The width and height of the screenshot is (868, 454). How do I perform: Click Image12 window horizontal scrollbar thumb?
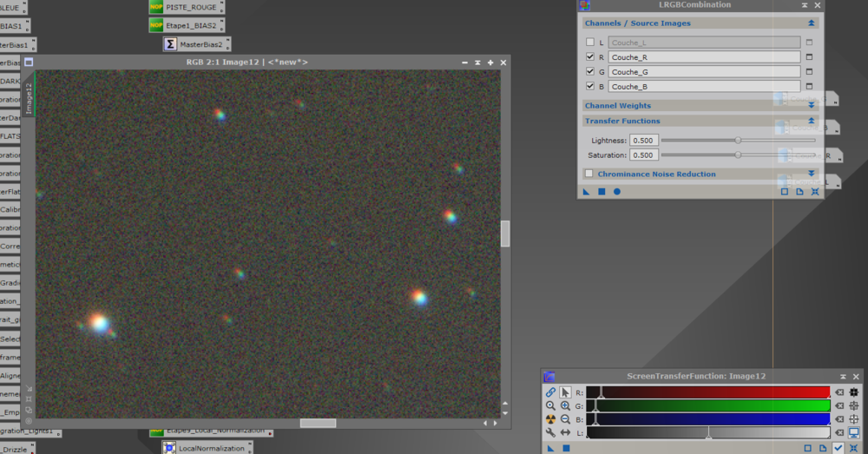pos(318,423)
